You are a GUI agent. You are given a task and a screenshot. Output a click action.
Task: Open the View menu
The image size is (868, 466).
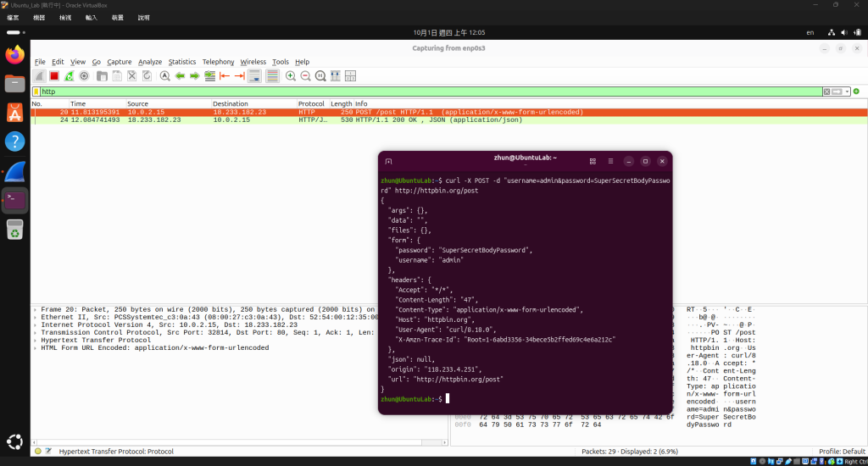(78, 62)
